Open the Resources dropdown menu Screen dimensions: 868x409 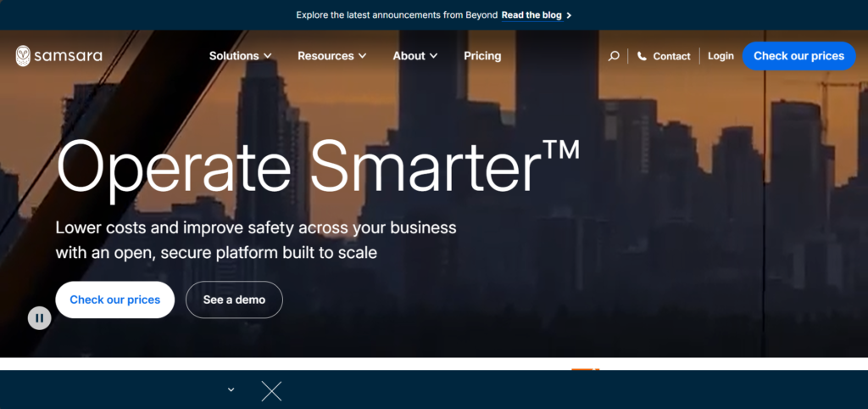[x=332, y=56]
